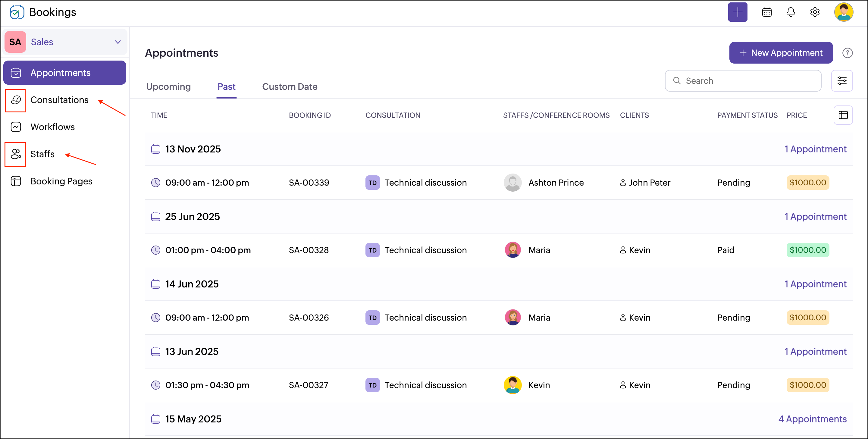Click the New Appointment button
Screen dimensions: 868x439
(x=780, y=53)
